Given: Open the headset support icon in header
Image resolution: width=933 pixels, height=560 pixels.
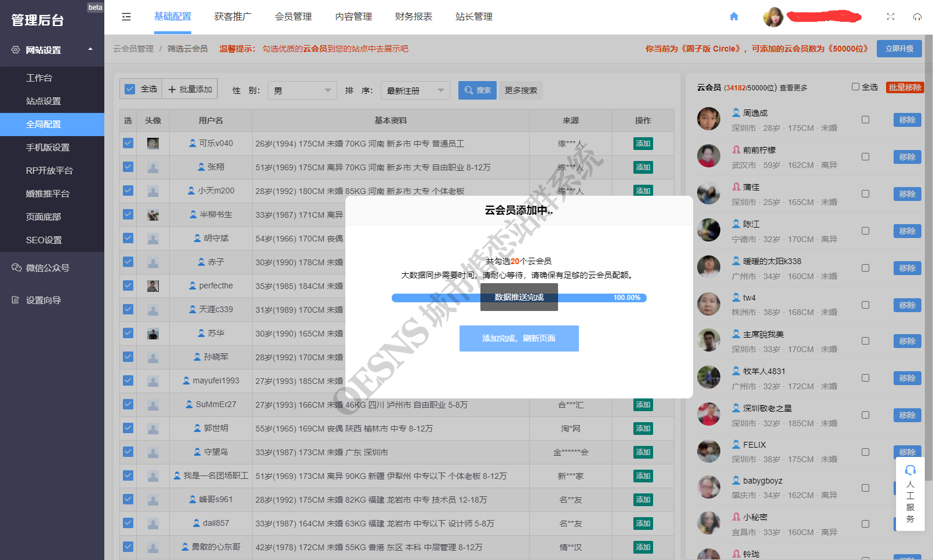Looking at the screenshot, I should point(917,17).
